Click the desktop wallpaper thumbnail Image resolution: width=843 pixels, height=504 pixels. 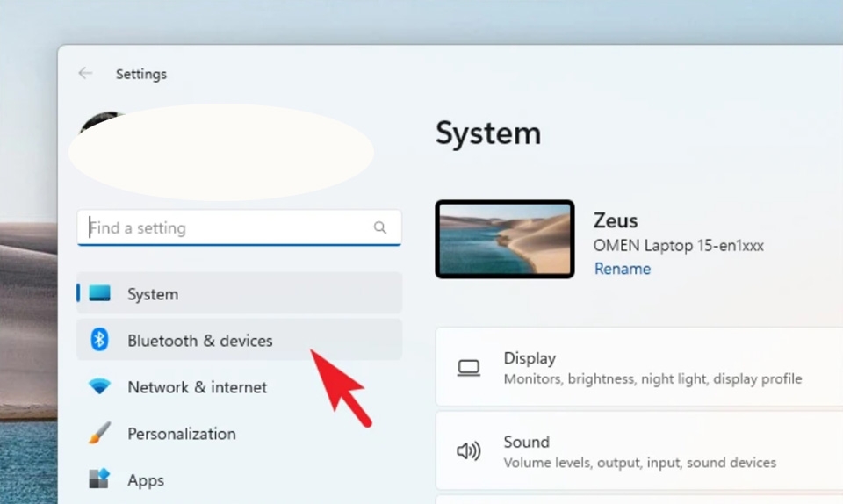[x=505, y=239]
